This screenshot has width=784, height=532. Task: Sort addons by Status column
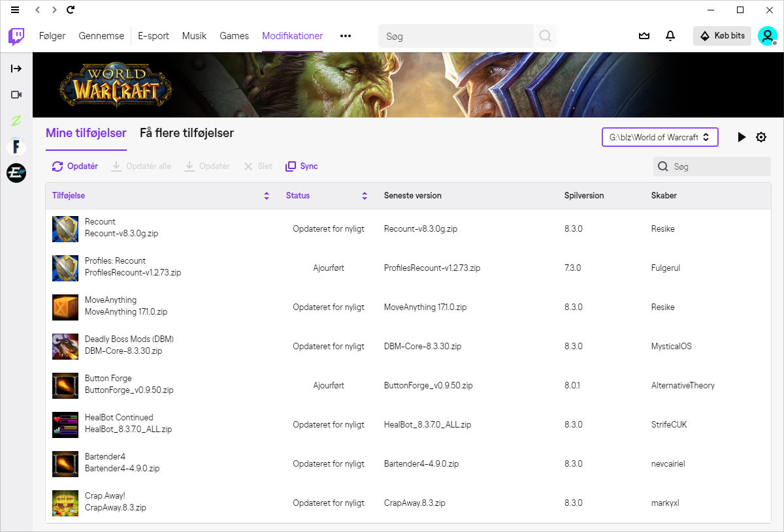click(365, 196)
